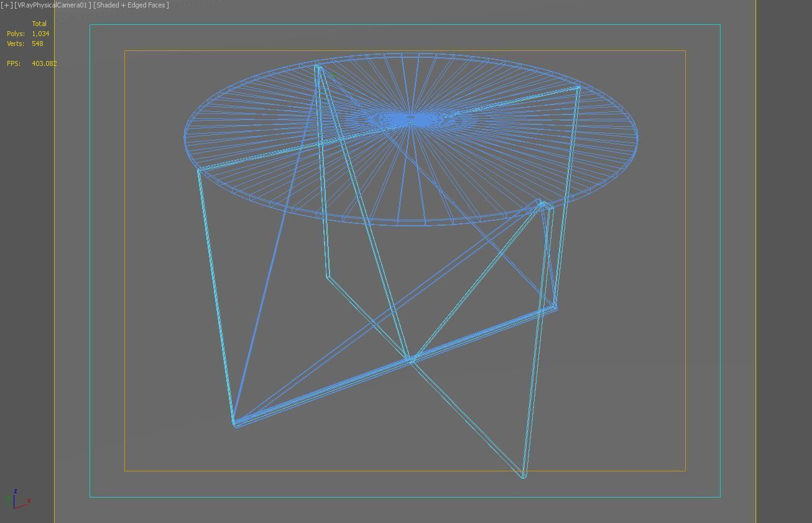Click the Verts count value 548
The width and height of the screenshot is (812, 523).
37,44
